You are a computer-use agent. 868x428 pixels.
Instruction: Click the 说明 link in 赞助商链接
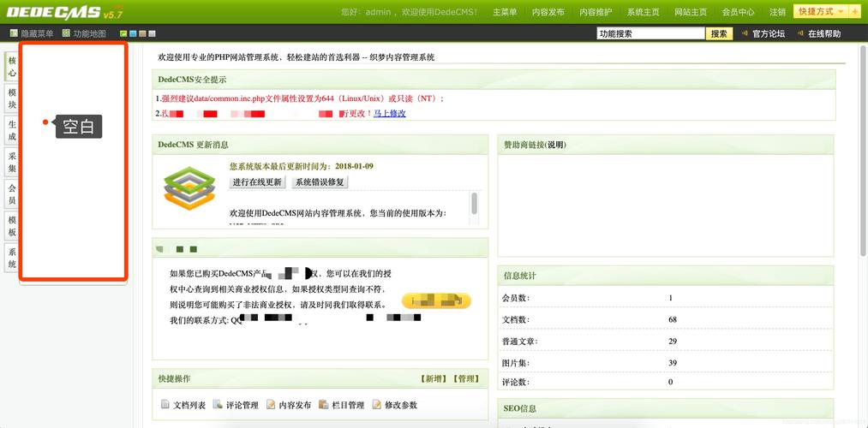(555, 145)
